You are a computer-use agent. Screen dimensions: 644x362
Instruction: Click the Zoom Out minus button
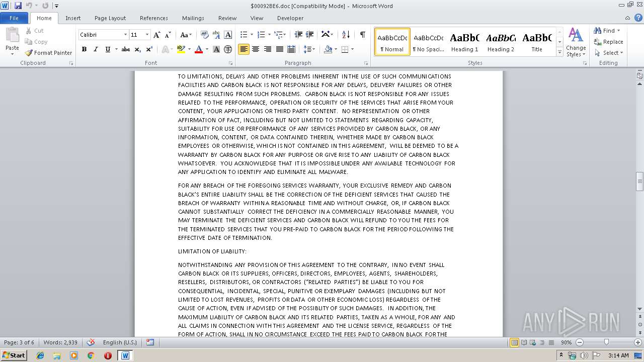(580, 342)
